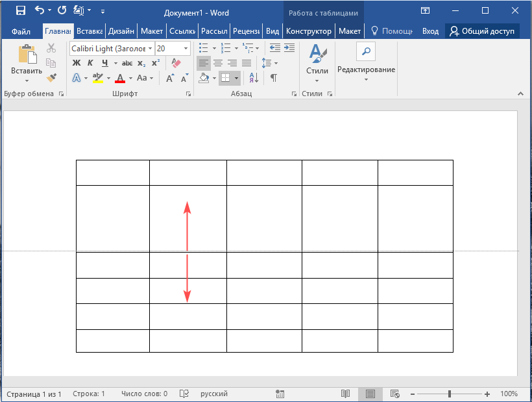Click the Общий доступ button

click(482, 31)
